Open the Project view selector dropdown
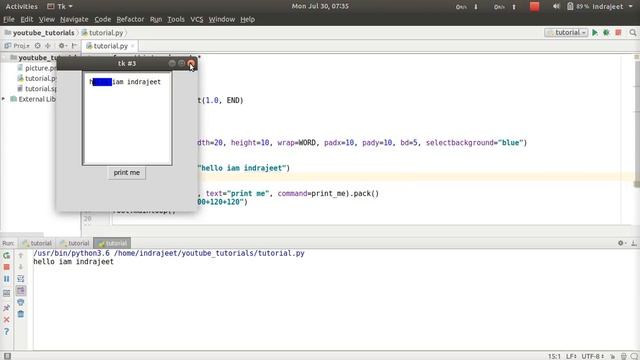This screenshot has width=640, height=360. [x=17, y=46]
